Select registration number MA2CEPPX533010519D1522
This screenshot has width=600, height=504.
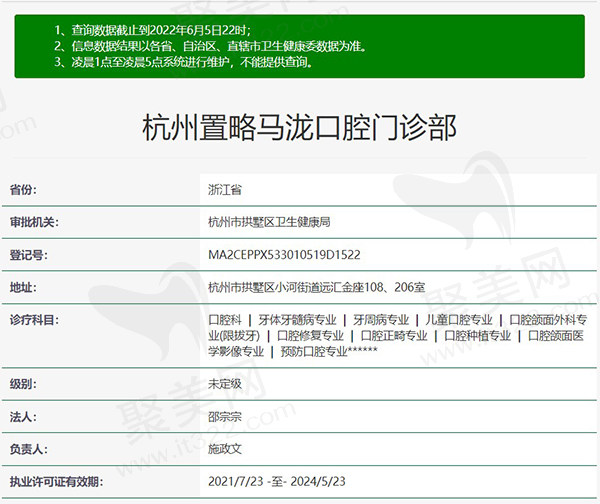[284, 255]
